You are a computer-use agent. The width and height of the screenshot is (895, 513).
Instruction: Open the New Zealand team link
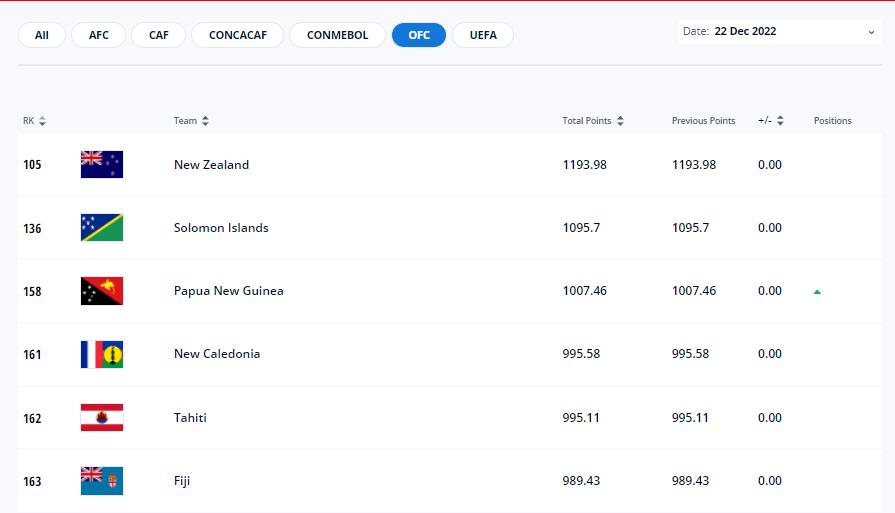(x=211, y=165)
